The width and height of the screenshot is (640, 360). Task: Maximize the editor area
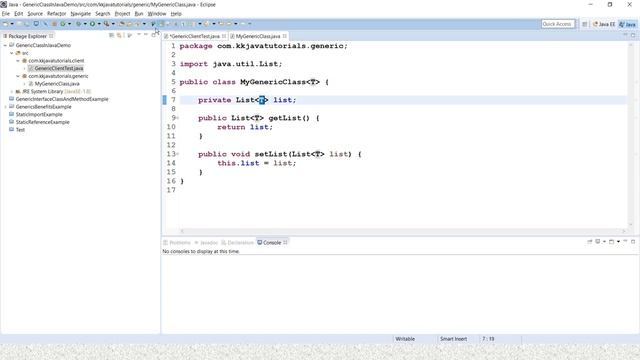633,36
